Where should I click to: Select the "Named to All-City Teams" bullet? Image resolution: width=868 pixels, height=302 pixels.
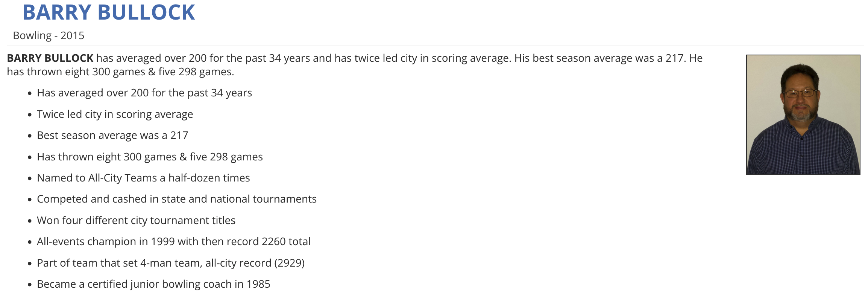[x=143, y=178]
